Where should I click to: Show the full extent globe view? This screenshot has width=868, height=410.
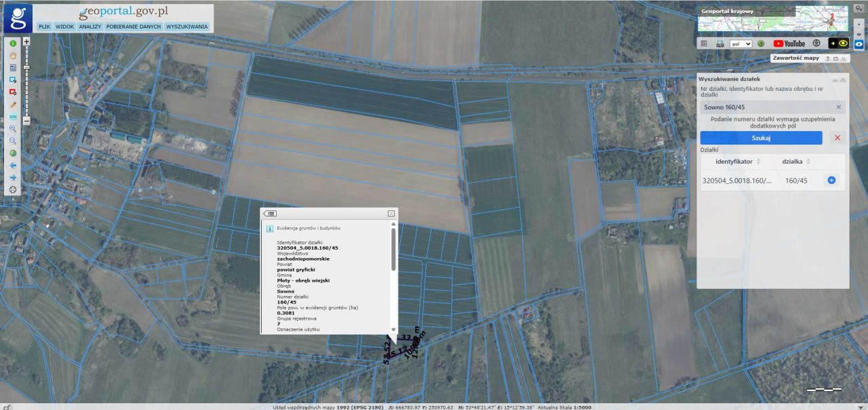point(13,153)
